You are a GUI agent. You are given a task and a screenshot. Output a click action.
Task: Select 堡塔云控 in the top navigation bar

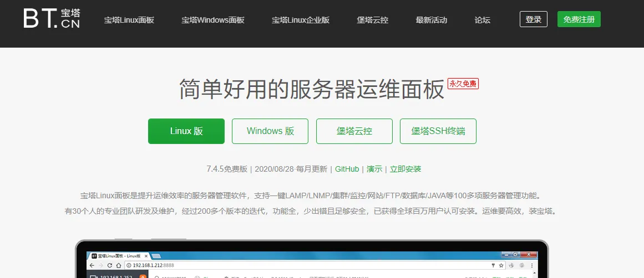click(x=373, y=20)
